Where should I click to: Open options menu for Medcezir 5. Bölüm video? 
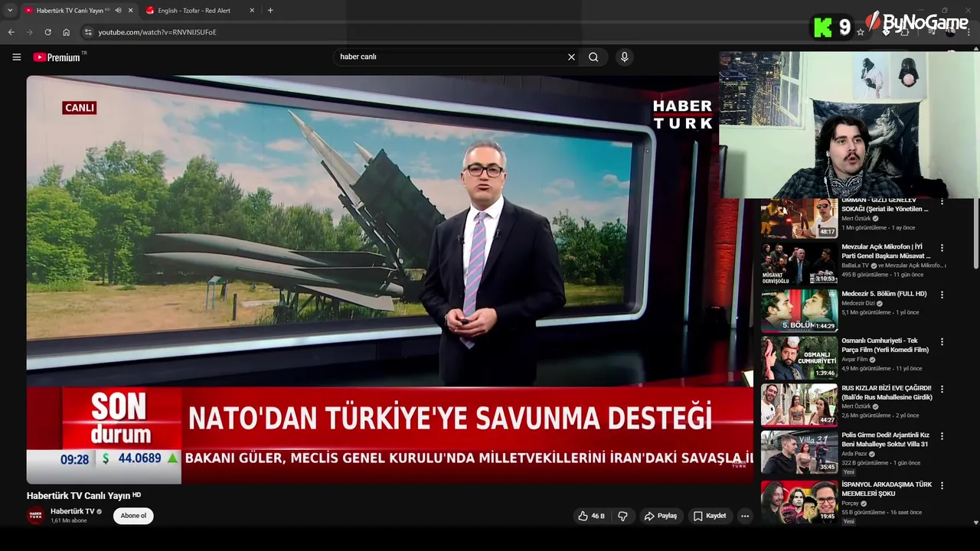click(942, 295)
